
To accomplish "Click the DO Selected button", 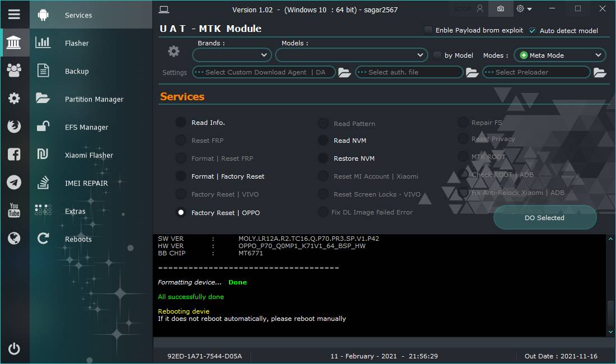I will click(545, 217).
